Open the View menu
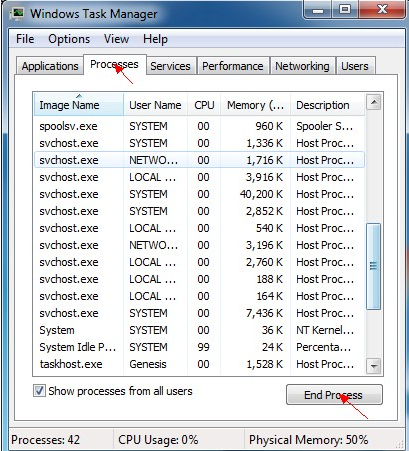 tap(116, 39)
